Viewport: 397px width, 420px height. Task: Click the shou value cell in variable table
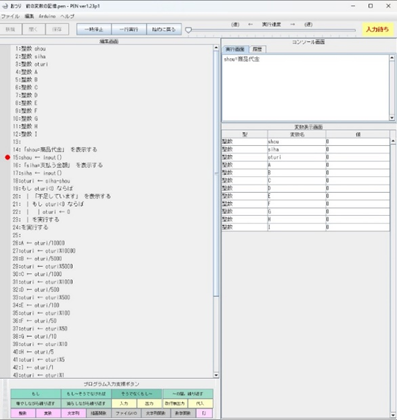tap(357, 142)
